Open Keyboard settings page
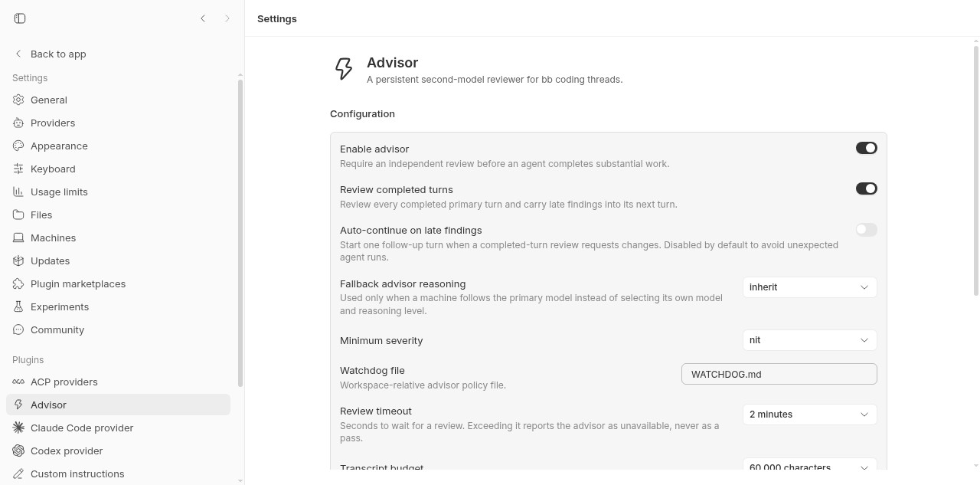The width and height of the screenshot is (980, 485). coord(118,169)
